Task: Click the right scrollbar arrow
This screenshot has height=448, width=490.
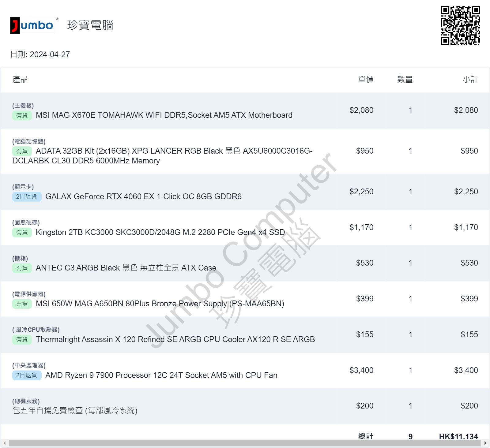Action: click(485, 443)
